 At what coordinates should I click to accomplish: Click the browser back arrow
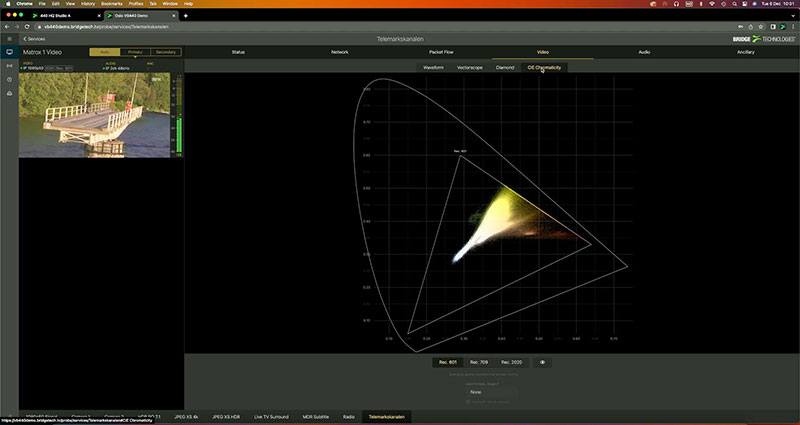(x=8, y=26)
